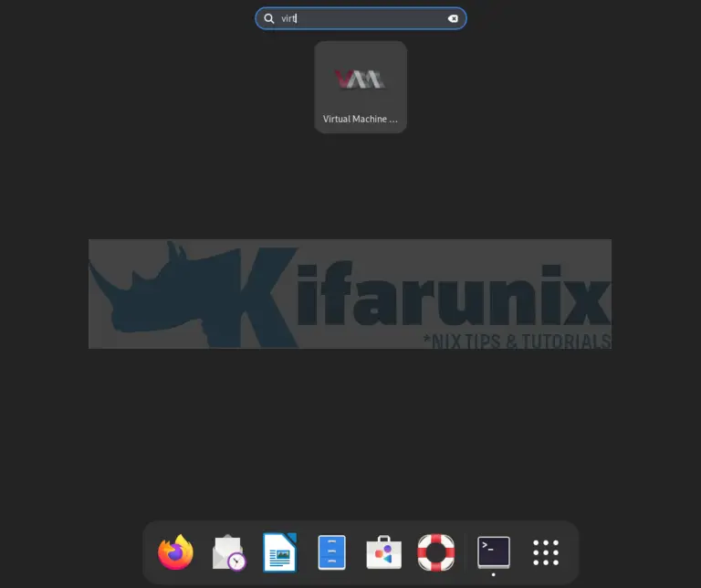Click the Terminal running indicator dot
Image resolution: width=701 pixels, height=588 pixels.
[494, 575]
